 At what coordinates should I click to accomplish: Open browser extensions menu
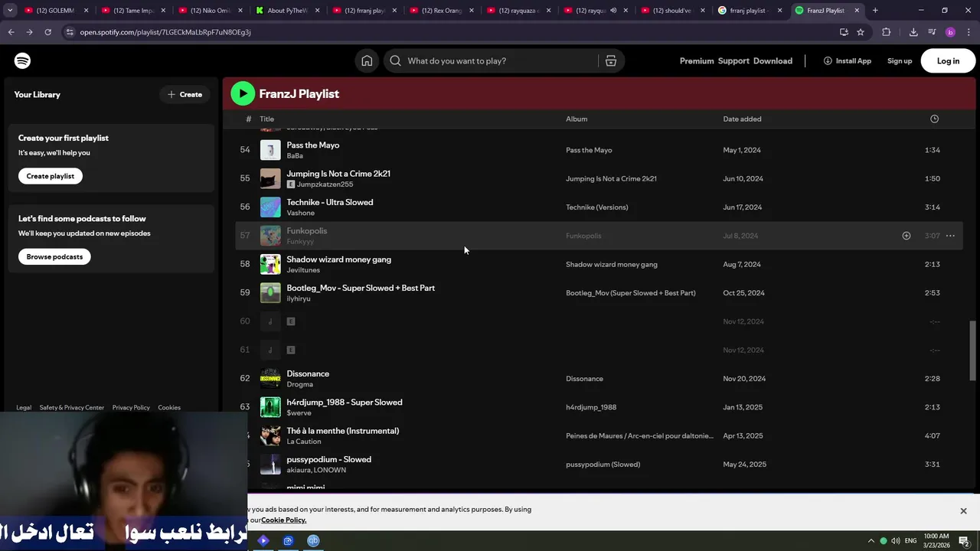coord(886,32)
